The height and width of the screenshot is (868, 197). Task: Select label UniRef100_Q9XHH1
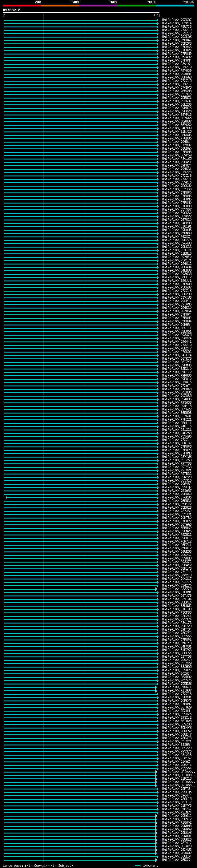[x=176, y=74]
